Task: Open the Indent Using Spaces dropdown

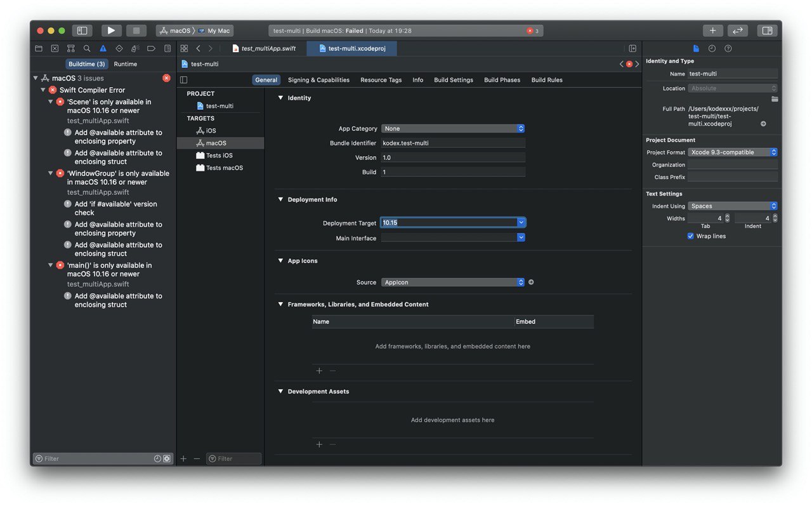Action: [x=733, y=206]
